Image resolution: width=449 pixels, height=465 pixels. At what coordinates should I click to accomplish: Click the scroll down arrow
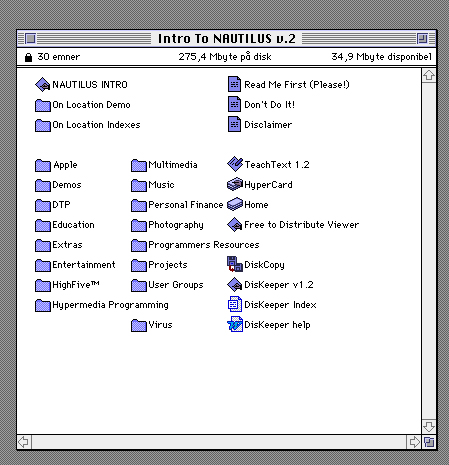(429, 426)
